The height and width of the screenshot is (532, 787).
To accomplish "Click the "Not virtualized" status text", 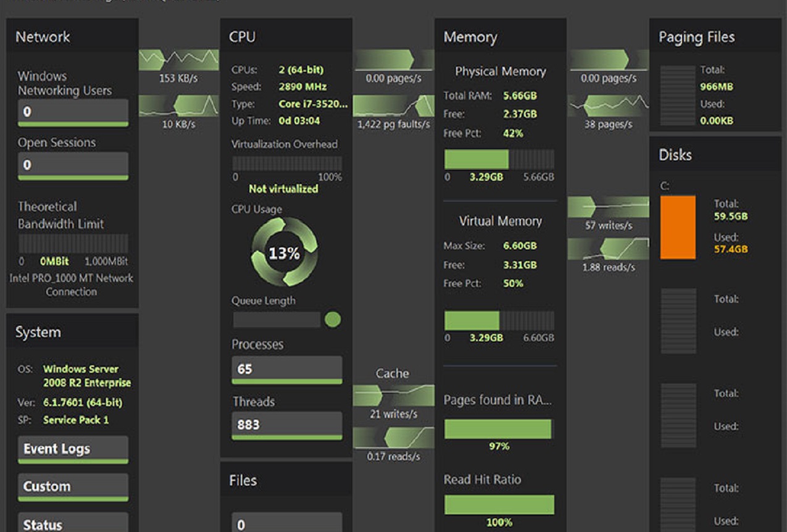I will click(x=283, y=189).
